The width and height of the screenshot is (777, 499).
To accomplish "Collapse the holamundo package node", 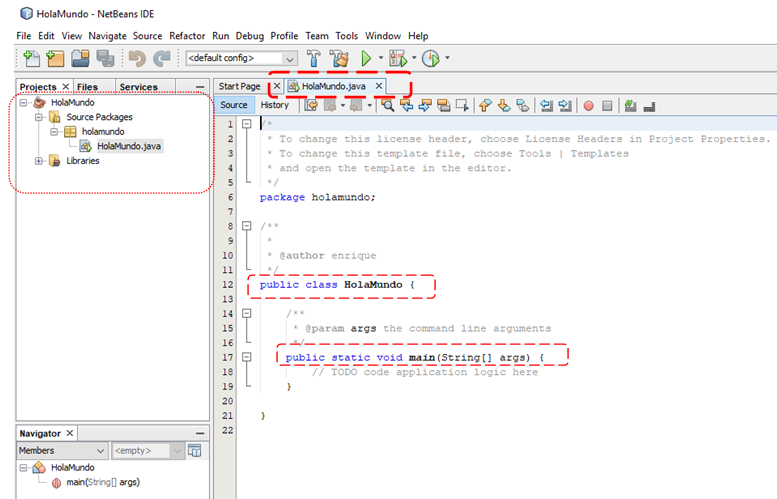I will point(54,131).
